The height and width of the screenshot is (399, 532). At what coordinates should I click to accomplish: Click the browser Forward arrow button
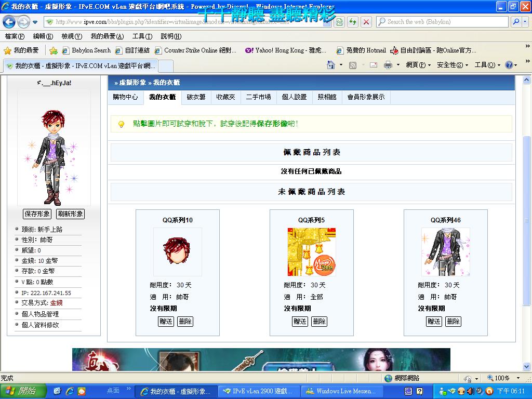[23, 22]
